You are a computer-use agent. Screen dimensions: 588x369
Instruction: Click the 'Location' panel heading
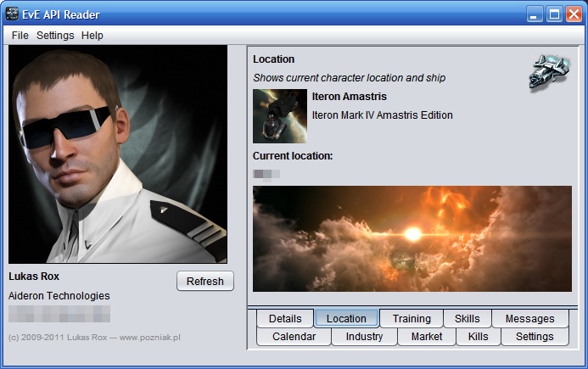click(x=273, y=59)
